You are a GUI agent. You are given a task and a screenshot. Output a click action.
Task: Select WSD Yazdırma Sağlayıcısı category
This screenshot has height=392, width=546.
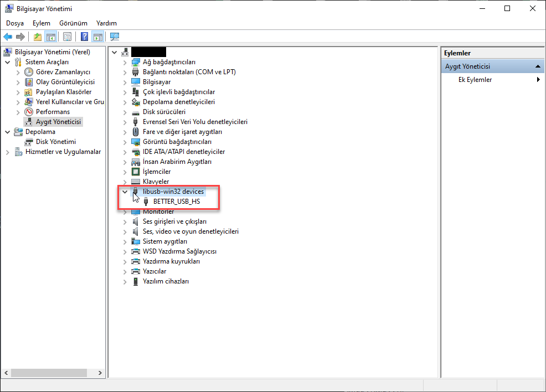(179, 251)
